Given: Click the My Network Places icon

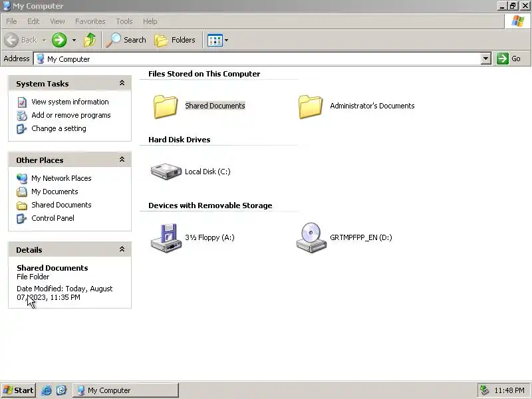Looking at the screenshot, I should [x=22, y=178].
